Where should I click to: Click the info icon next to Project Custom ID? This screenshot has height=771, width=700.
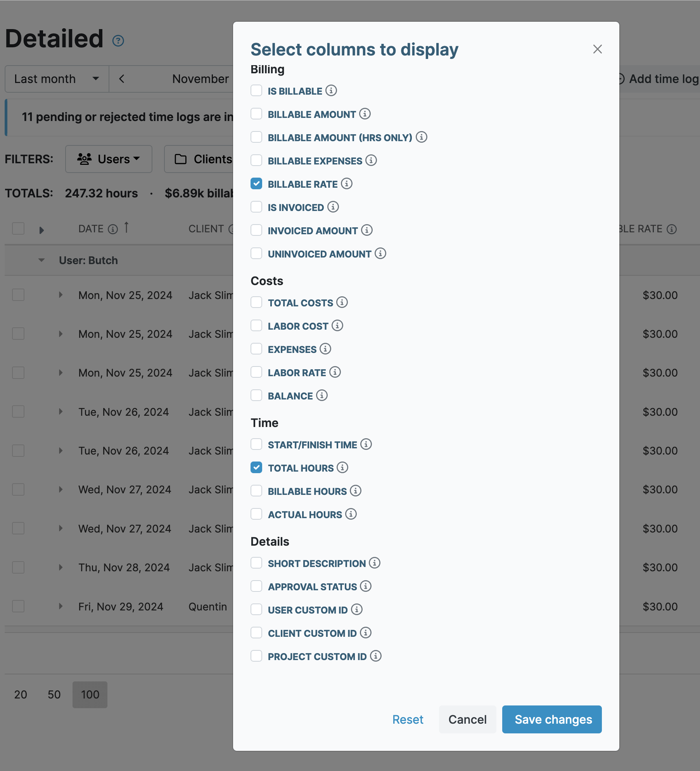click(375, 656)
